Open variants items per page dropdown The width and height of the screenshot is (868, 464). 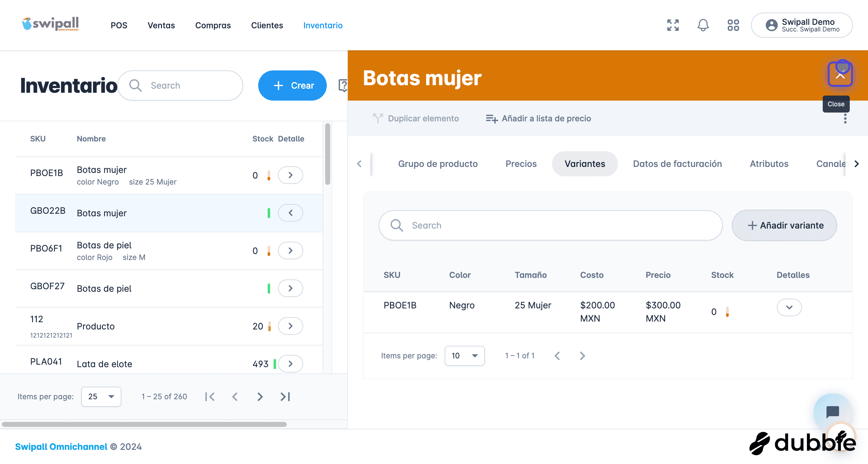tap(465, 356)
